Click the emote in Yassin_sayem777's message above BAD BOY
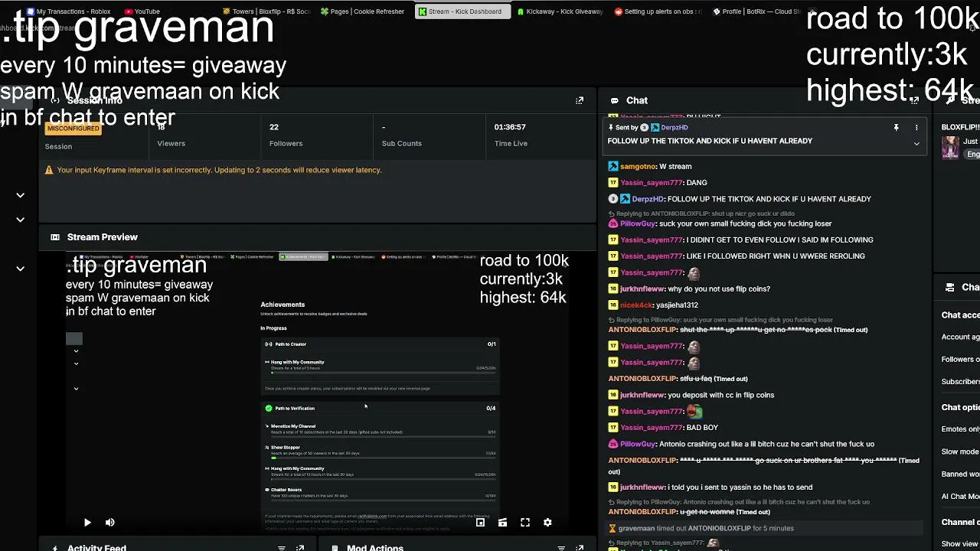980x551 pixels. [x=694, y=412]
